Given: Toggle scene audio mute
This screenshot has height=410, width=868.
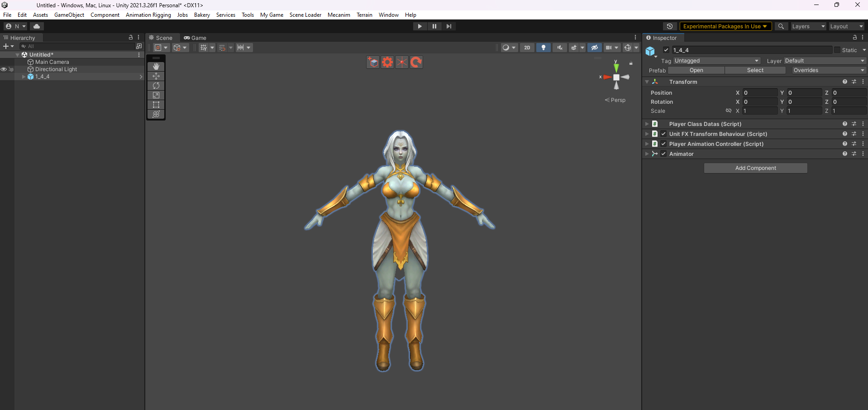Looking at the screenshot, I should 560,48.
